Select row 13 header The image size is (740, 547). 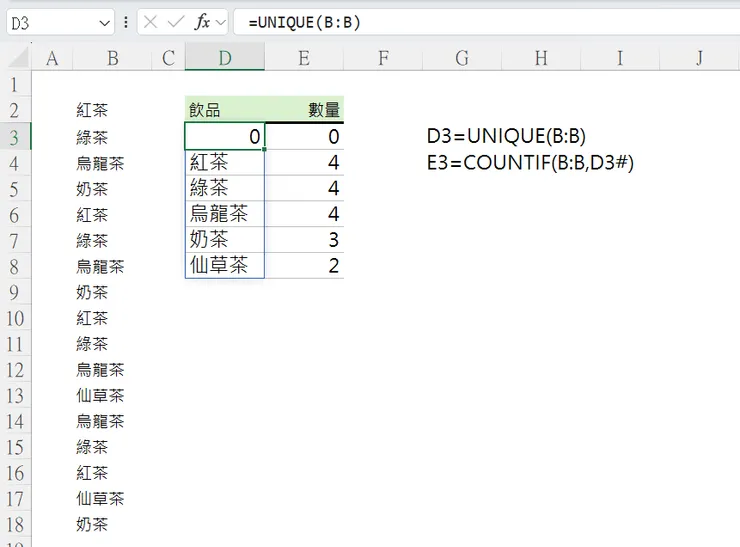tap(15, 396)
